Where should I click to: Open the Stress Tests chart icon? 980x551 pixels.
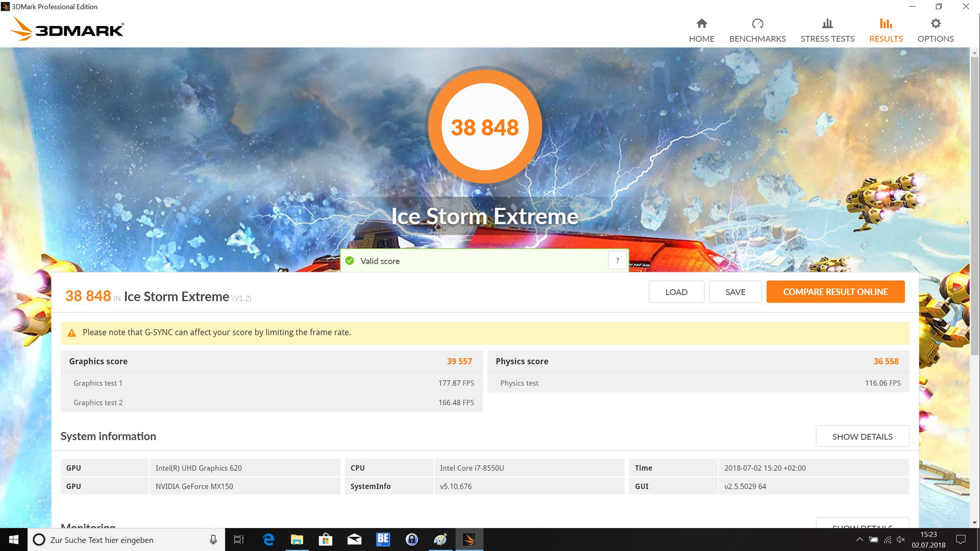click(x=827, y=23)
